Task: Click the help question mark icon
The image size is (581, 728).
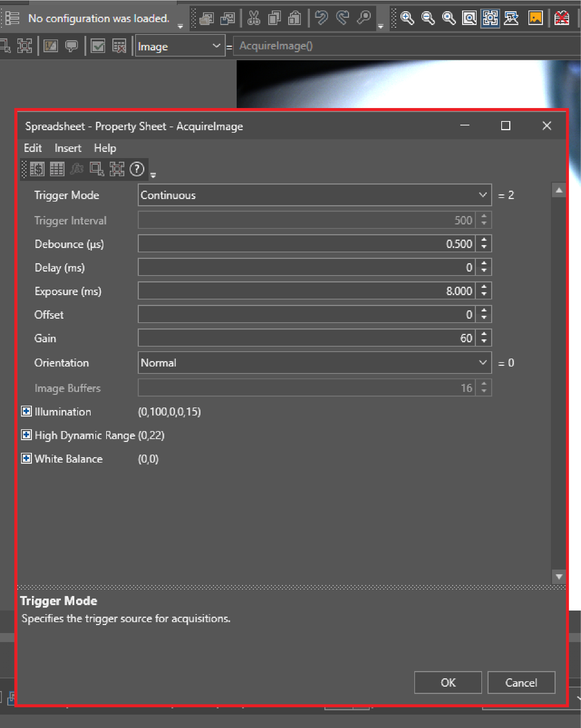Action: click(x=137, y=169)
